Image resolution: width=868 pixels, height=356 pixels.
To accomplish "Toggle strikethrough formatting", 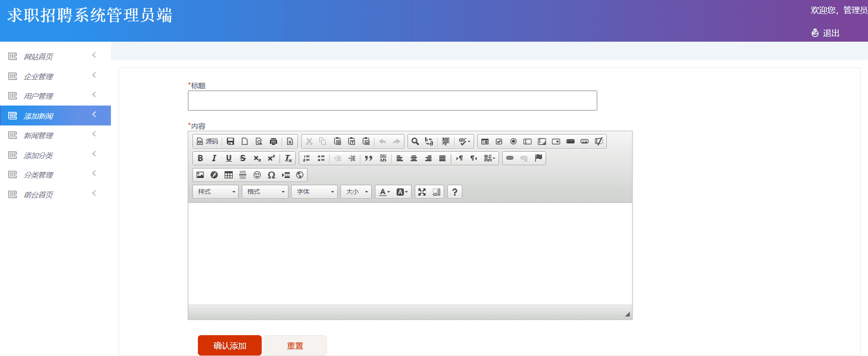I will click(243, 158).
